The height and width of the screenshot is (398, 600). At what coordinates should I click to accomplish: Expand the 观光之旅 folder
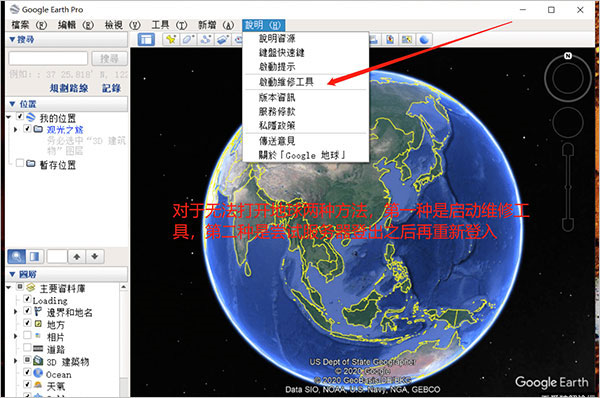(x=15, y=129)
